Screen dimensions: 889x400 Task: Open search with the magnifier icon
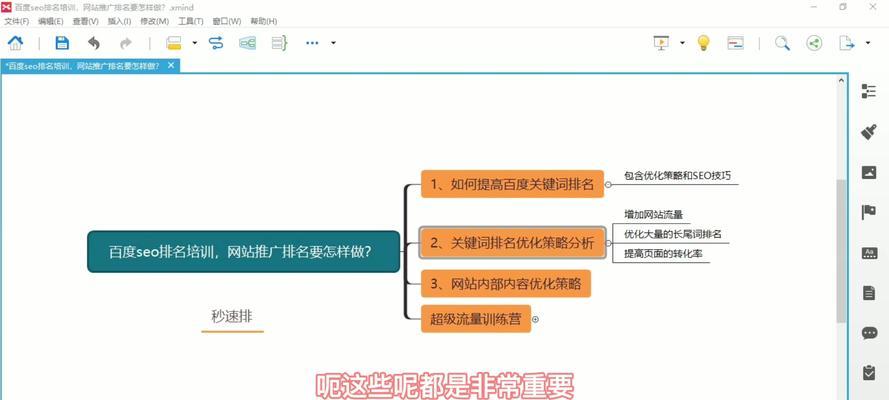click(x=782, y=43)
